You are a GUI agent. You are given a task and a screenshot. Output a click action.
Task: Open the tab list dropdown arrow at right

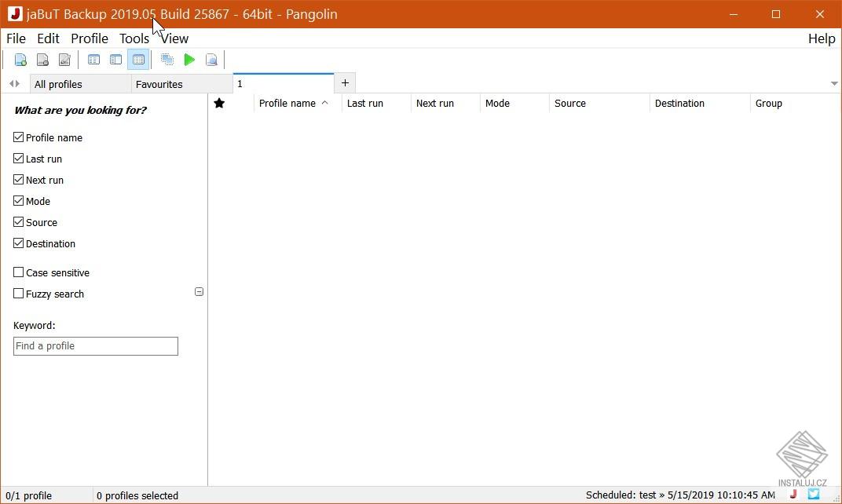pos(834,84)
